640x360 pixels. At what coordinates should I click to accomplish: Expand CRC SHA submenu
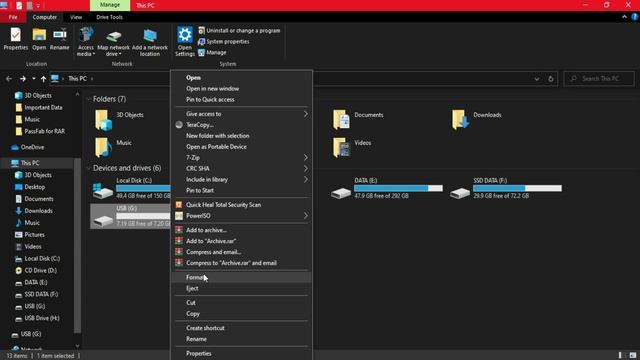tap(242, 169)
